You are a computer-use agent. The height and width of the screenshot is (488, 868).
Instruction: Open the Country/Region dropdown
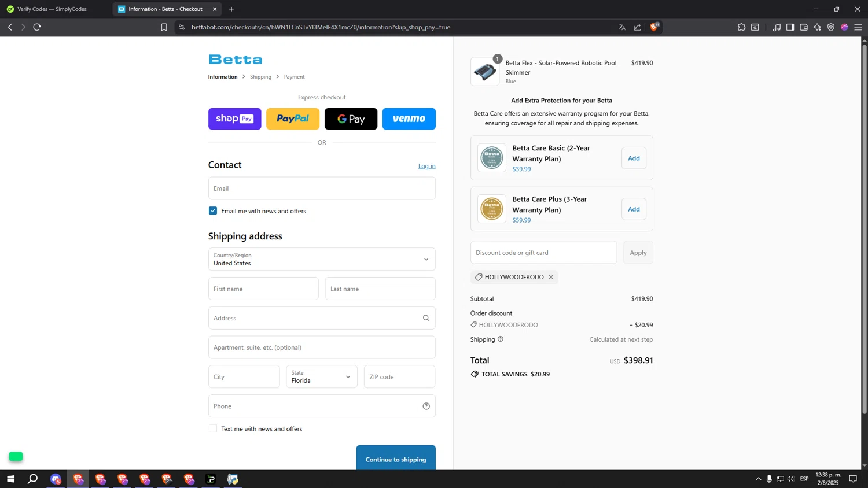point(322,259)
